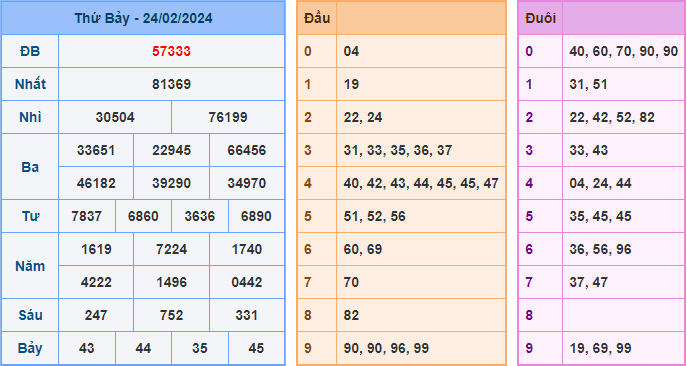Click Đầu values 60, 69
Viewport: 687px width, 366px height.
coord(363,249)
